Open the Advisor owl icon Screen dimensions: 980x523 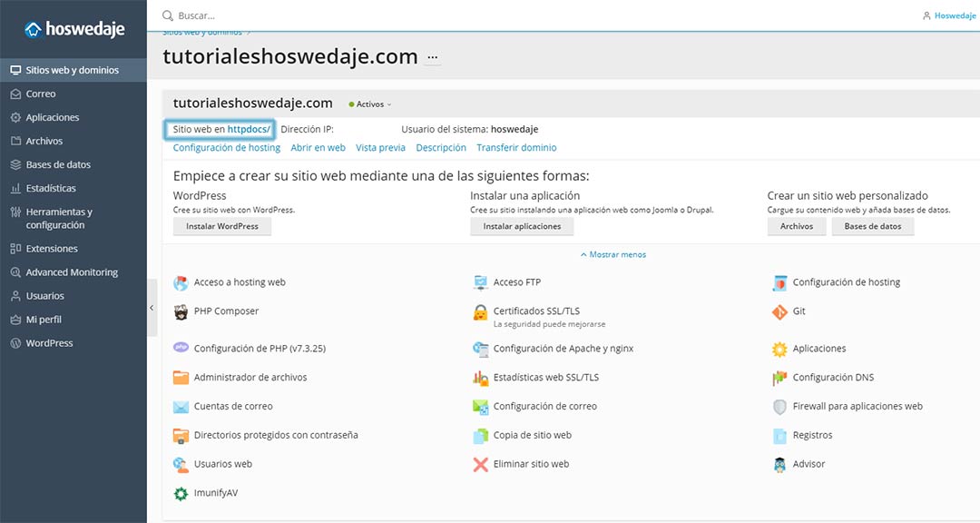779,464
